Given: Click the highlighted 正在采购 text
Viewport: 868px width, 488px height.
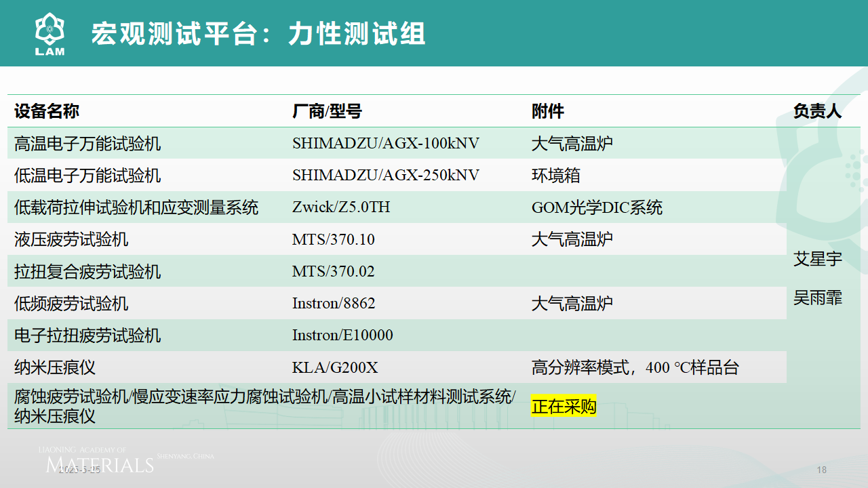Looking at the screenshot, I should tap(564, 407).
